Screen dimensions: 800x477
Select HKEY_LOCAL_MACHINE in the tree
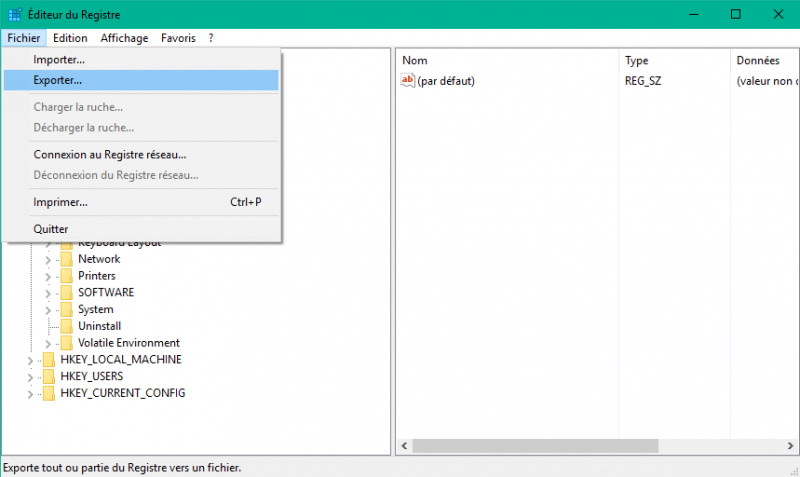tap(121, 360)
